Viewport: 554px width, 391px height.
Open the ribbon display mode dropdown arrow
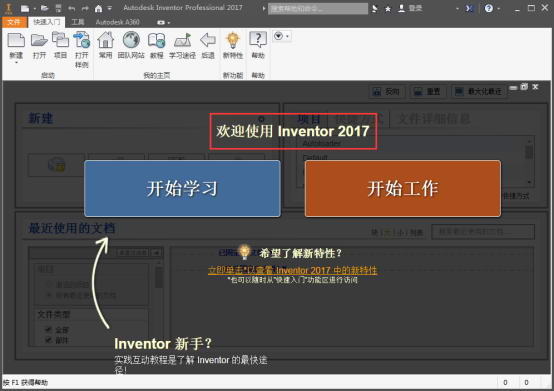coord(169,23)
